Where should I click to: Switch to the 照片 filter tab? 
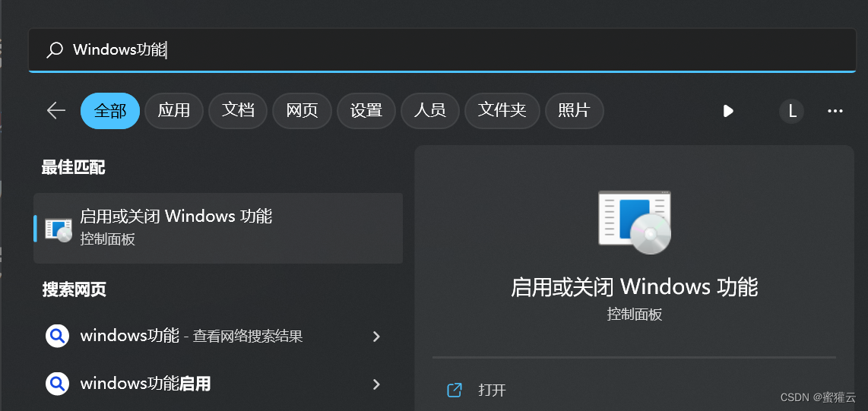[574, 111]
